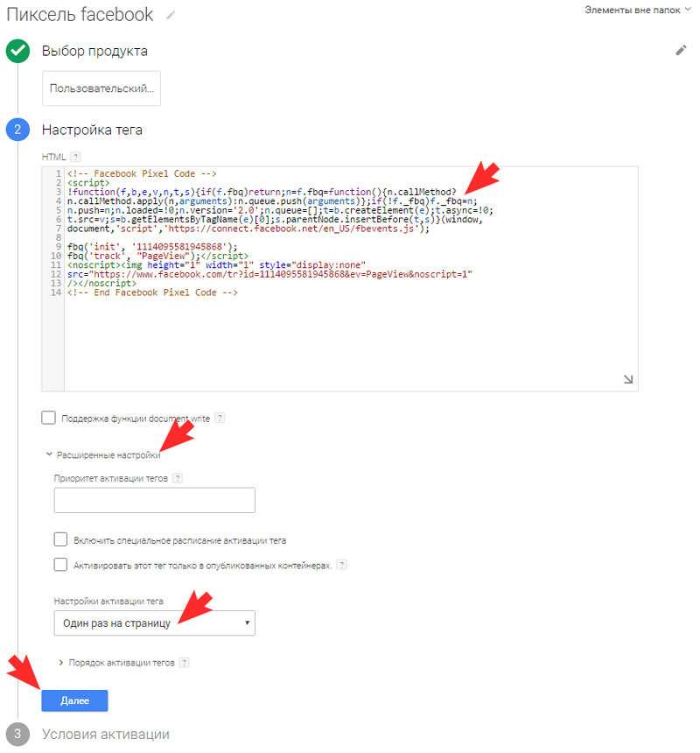The width and height of the screenshot is (700, 753).
Task: Select step 3 circle Условия активации
Action: pos(17,735)
